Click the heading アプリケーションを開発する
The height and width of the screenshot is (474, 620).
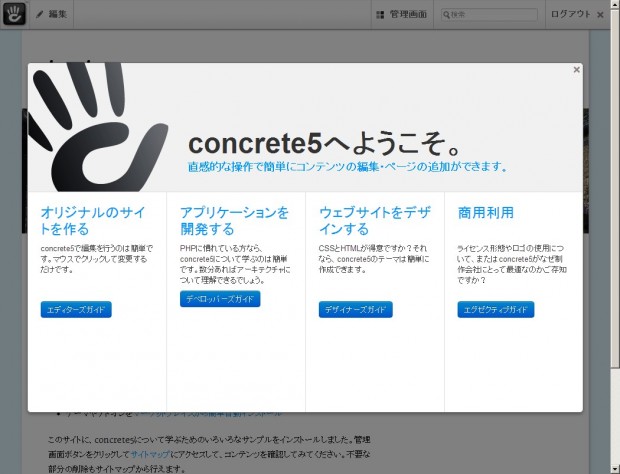234,221
